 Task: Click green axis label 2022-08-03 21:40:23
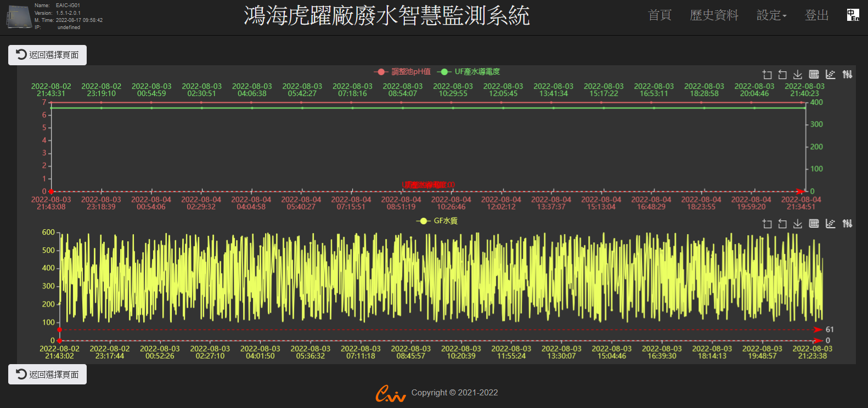(804, 90)
